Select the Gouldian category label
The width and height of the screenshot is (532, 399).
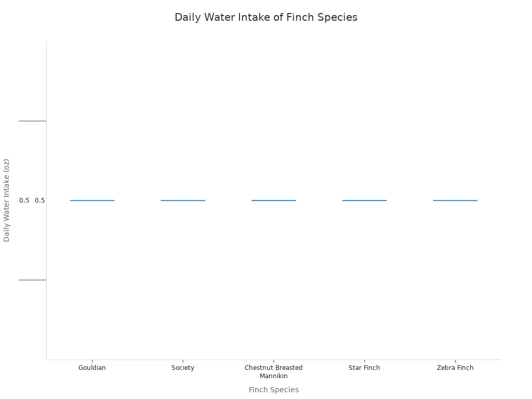click(92, 368)
